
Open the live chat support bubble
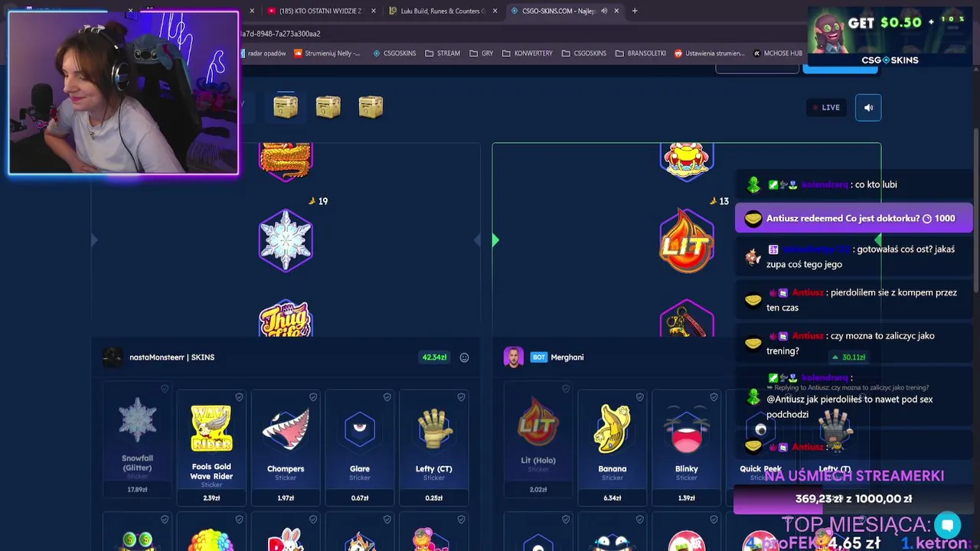947,526
